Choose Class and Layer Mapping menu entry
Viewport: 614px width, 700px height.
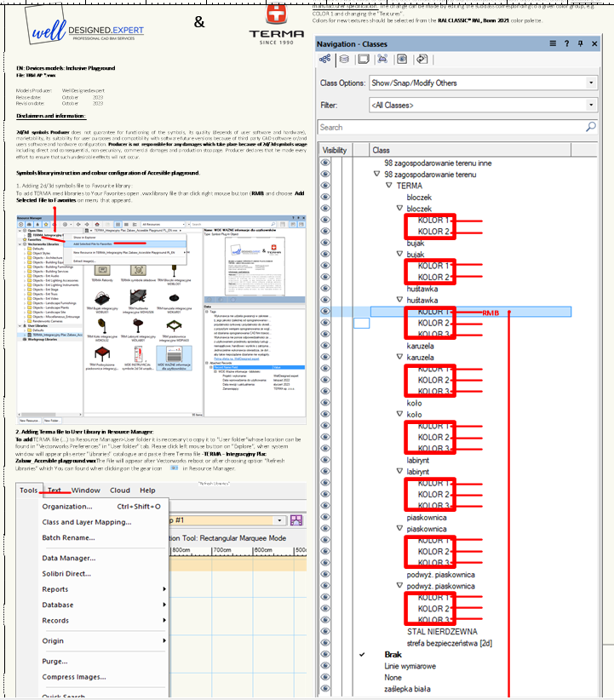pos(87,522)
